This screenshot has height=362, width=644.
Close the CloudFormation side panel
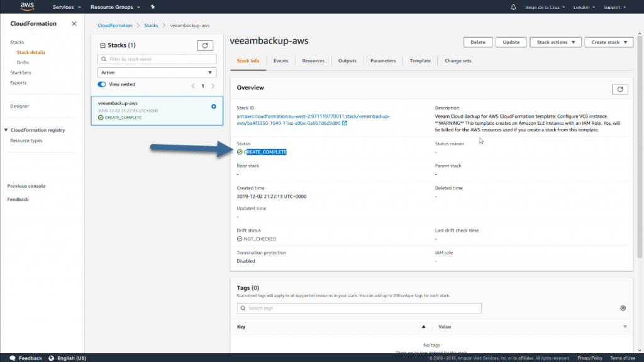pos(74,24)
